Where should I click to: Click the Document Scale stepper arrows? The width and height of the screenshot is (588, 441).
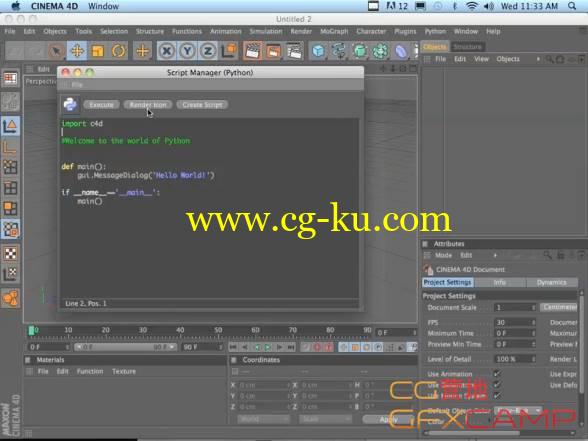534,308
